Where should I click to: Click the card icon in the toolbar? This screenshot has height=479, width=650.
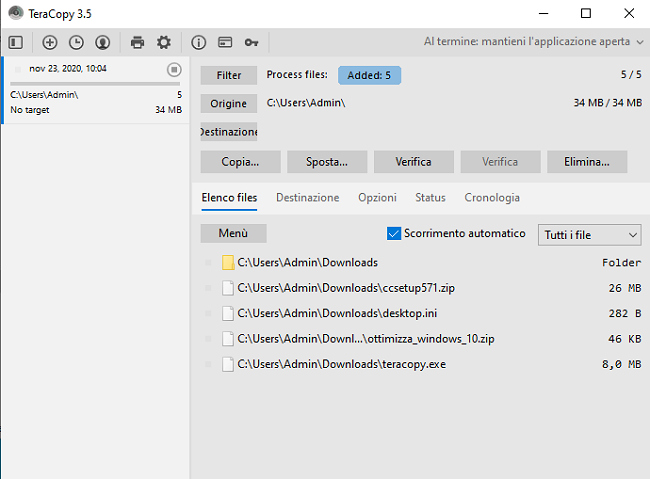coord(225,42)
